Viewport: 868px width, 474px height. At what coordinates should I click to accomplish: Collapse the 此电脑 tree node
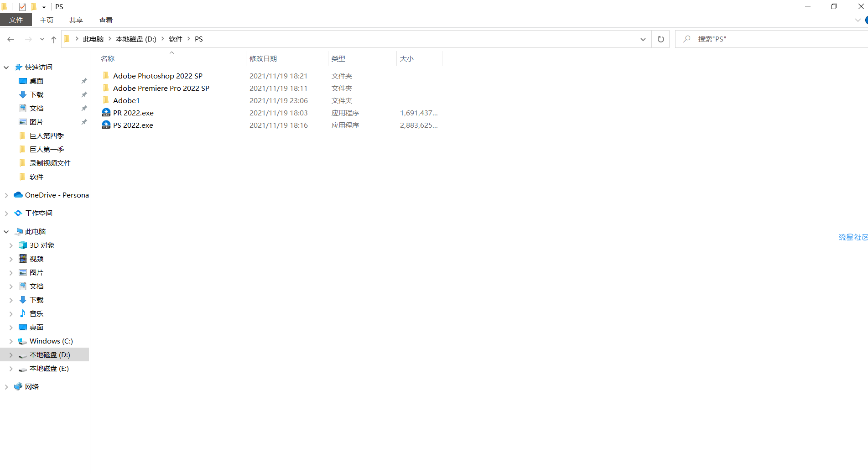[x=6, y=232]
